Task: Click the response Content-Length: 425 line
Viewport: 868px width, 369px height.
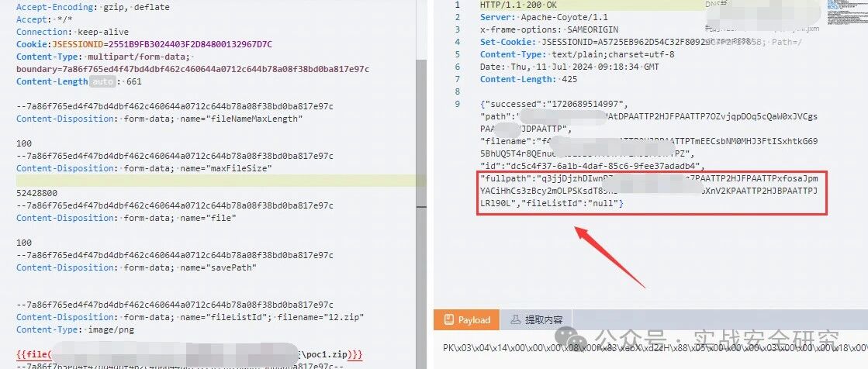Action: click(x=529, y=79)
